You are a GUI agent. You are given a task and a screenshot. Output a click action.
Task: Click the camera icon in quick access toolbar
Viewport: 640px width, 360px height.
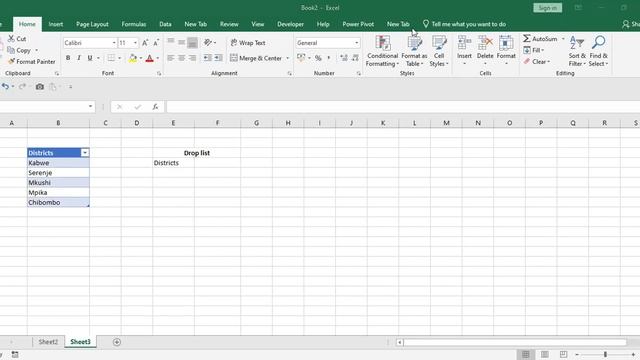click(x=40, y=87)
